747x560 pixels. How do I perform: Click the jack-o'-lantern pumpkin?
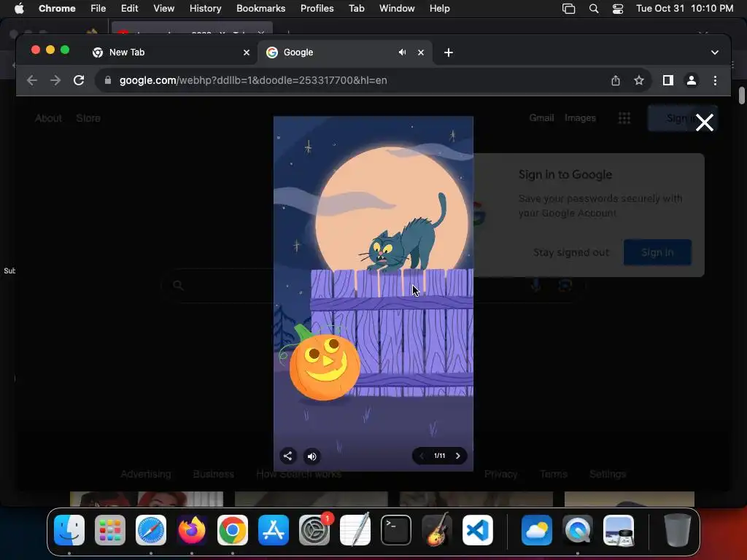coord(325,366)
